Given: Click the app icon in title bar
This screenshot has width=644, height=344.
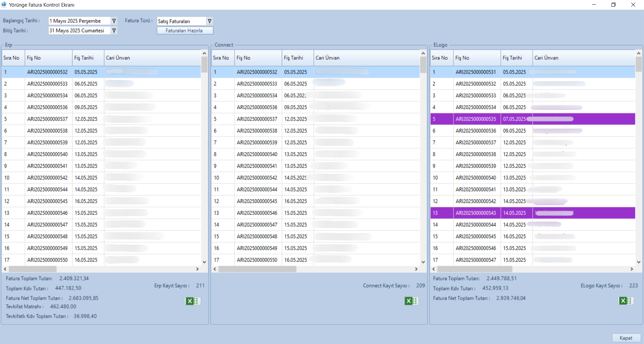Looking at the screenshot, I should (x=4, y=5).
